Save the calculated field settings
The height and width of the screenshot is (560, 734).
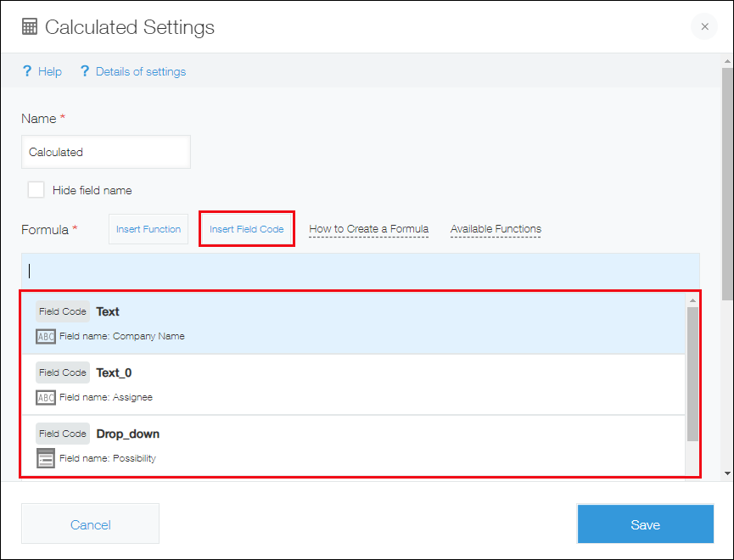pos(645,524)
